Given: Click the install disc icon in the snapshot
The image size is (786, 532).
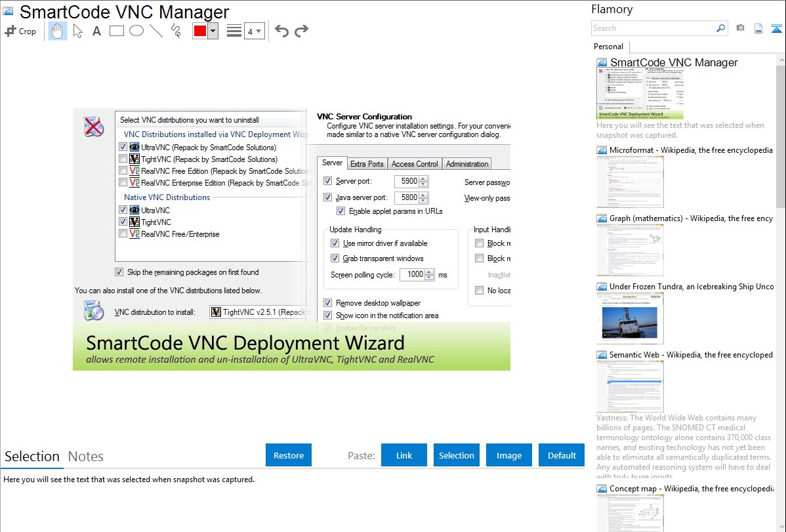Looking at the screenshot, I should point(93,310).
